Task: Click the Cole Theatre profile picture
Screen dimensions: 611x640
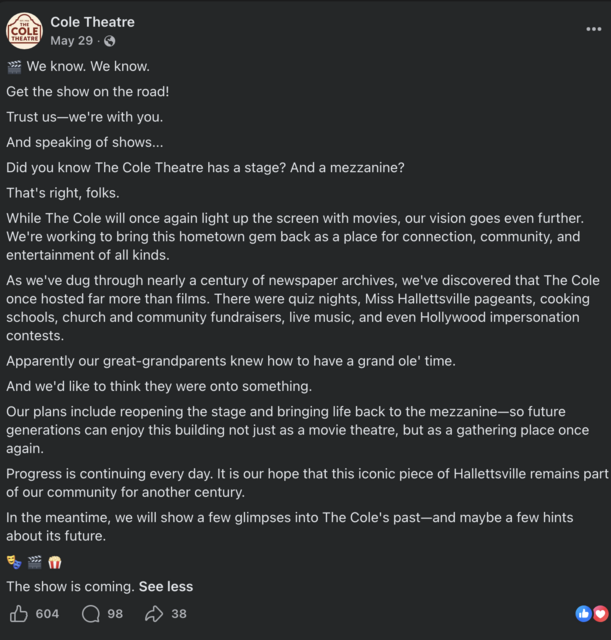Action: (24, 31)
